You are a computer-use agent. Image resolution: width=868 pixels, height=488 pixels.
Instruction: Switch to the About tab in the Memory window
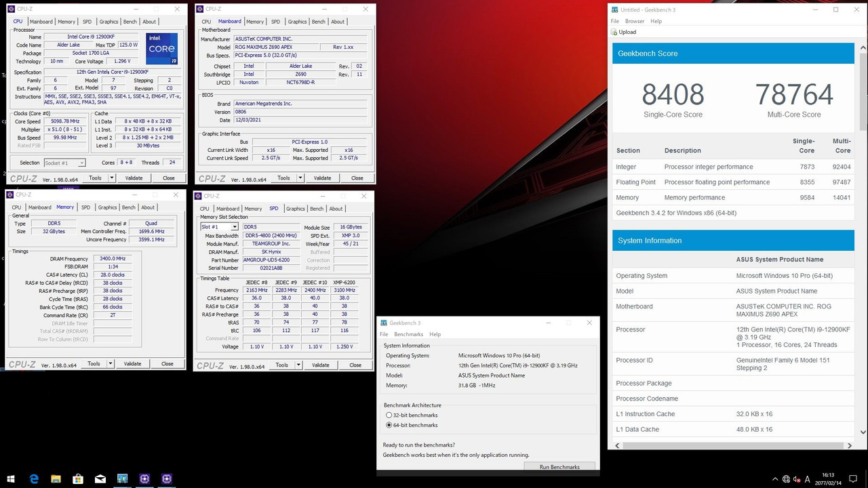click(x=148, y=207)
